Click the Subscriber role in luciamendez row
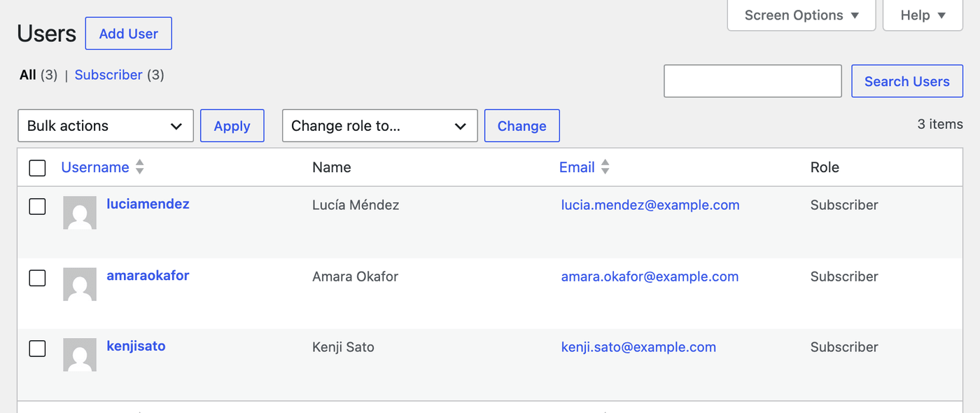Viewport: 980px width, 413px height. (844, 205)
